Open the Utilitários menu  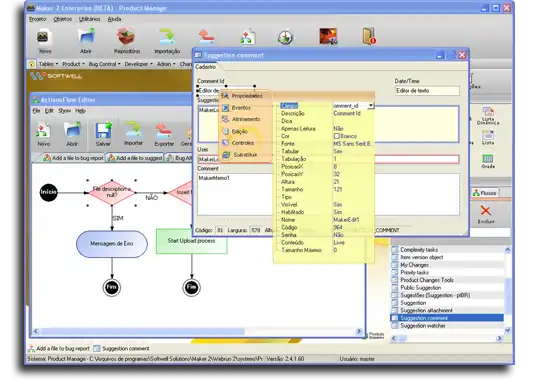pyautogui.click(x=89, y=19)
